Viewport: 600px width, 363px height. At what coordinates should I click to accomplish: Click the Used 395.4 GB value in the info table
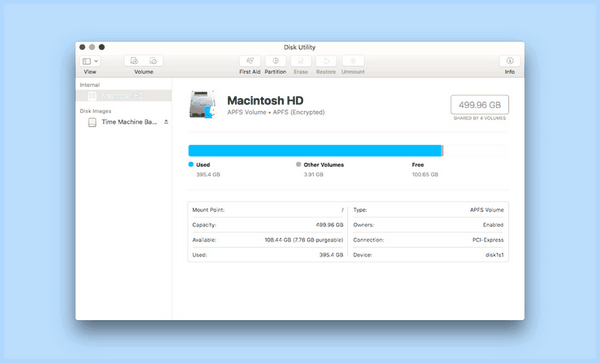[x=331, y=255]
